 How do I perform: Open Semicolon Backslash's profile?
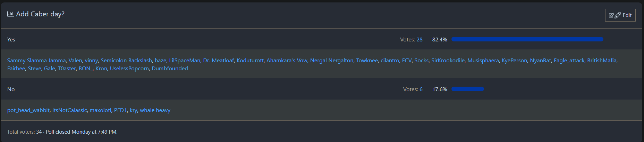[x=126, y=61]
